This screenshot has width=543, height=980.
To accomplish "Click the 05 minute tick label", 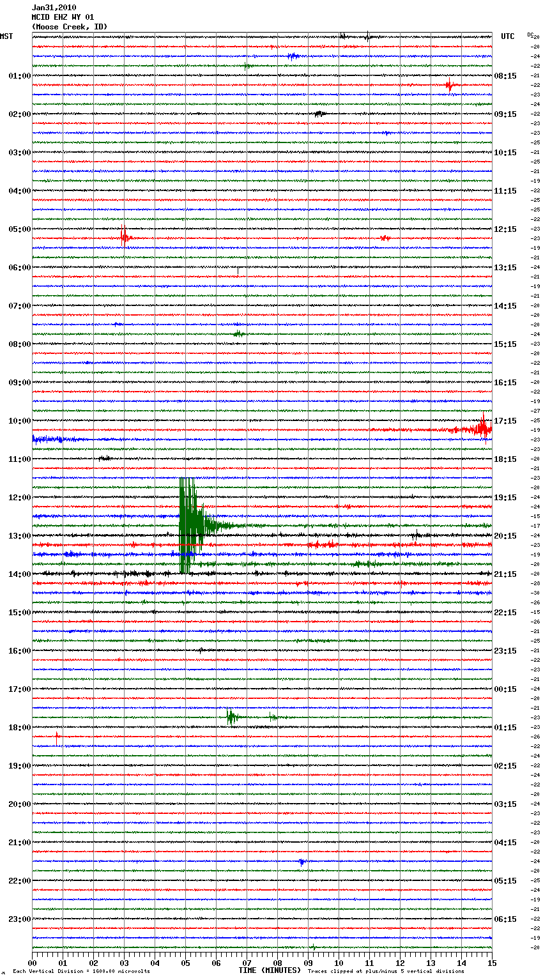I will pos(185,962).
